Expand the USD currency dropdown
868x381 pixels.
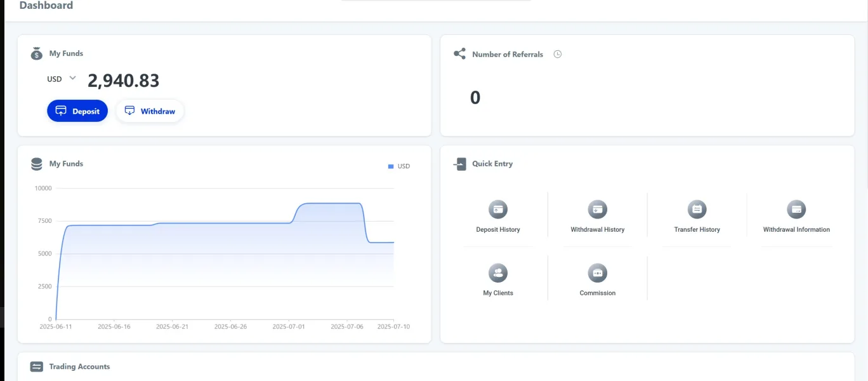72,78
